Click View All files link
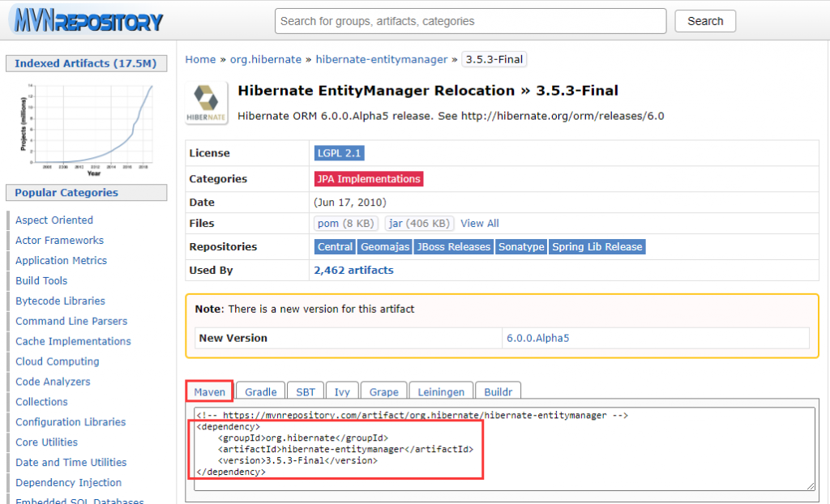This screenshot has width=830, height=504. click(480, 224)
